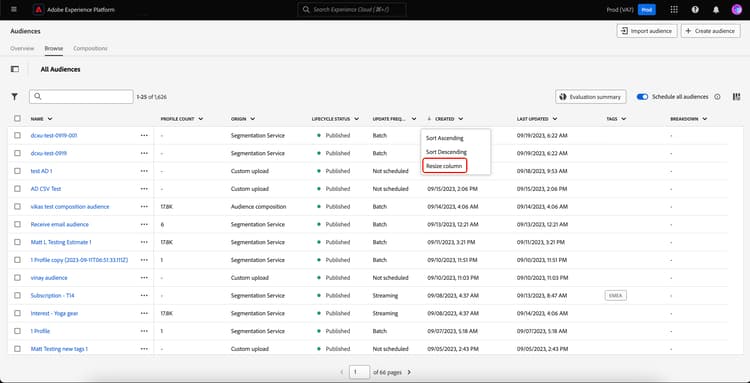The height and width of the screenshot is (383, 750).
Task: Open more actions for Interest - Yoga gear
Action: point(144,313)
